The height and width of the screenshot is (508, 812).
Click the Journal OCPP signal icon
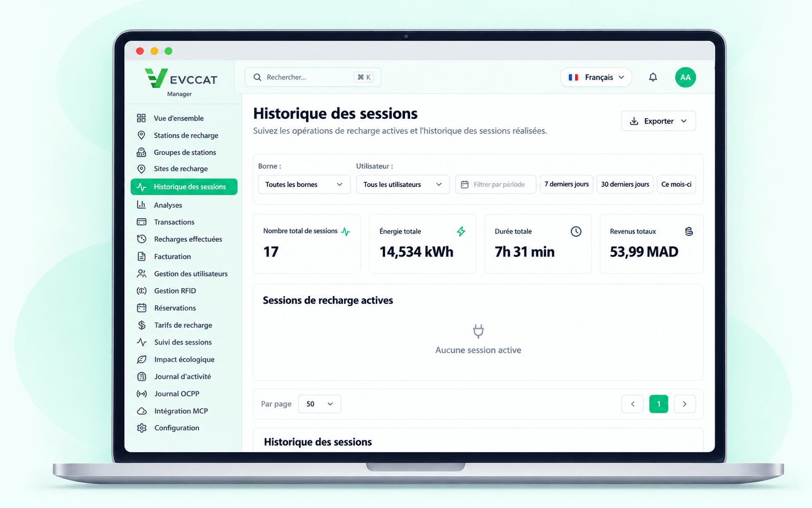point(142,394)
